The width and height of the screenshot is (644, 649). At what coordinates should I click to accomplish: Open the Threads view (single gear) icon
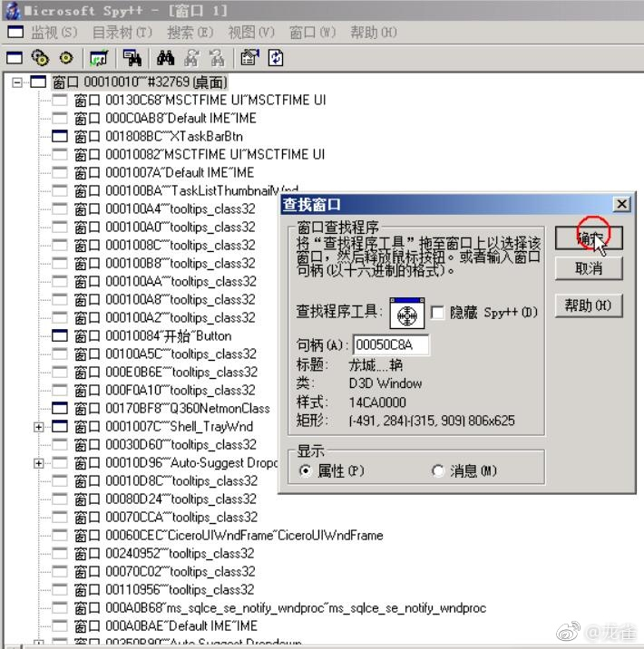[66, 57]
